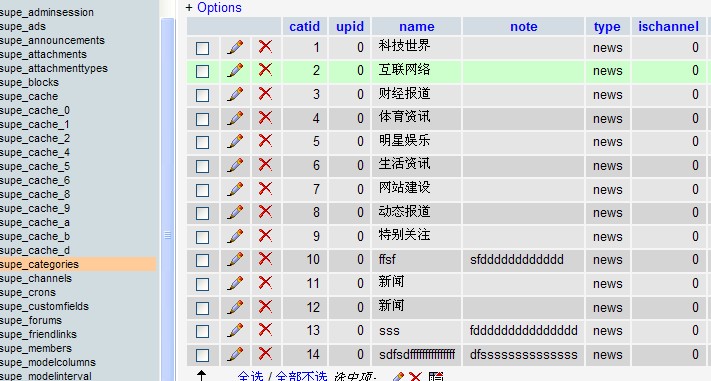Select checkbox for ffsf row
This screenshot has height=381, width=711.
pyautogui.click(x=202, y=260)
